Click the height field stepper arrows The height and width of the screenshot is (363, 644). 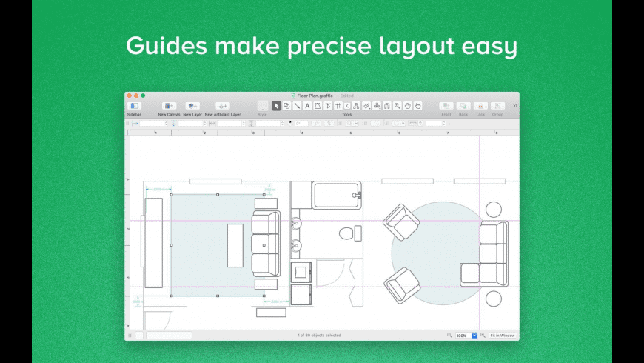pyautogui.click(x=282, y=123)
